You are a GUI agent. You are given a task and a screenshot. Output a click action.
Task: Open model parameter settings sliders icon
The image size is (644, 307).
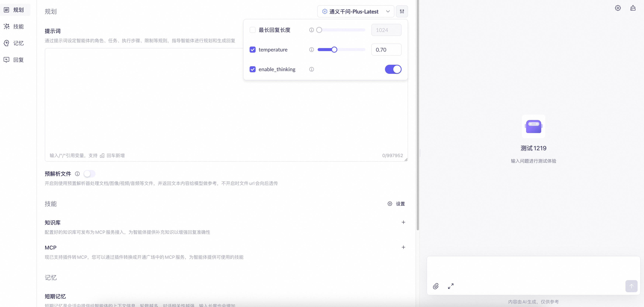click(402, 11)
